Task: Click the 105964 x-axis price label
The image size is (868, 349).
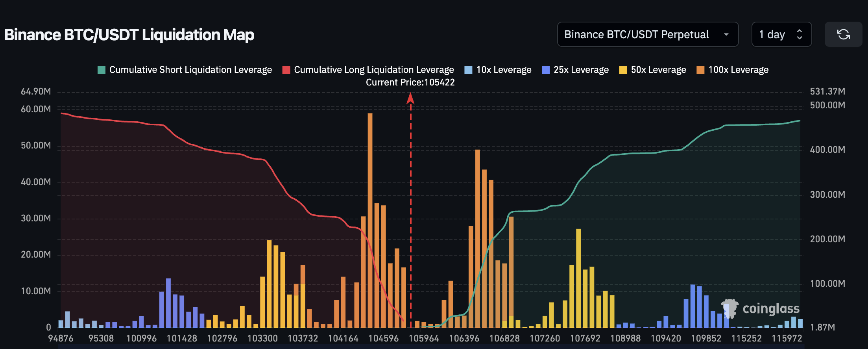Action: pos(424,338)
